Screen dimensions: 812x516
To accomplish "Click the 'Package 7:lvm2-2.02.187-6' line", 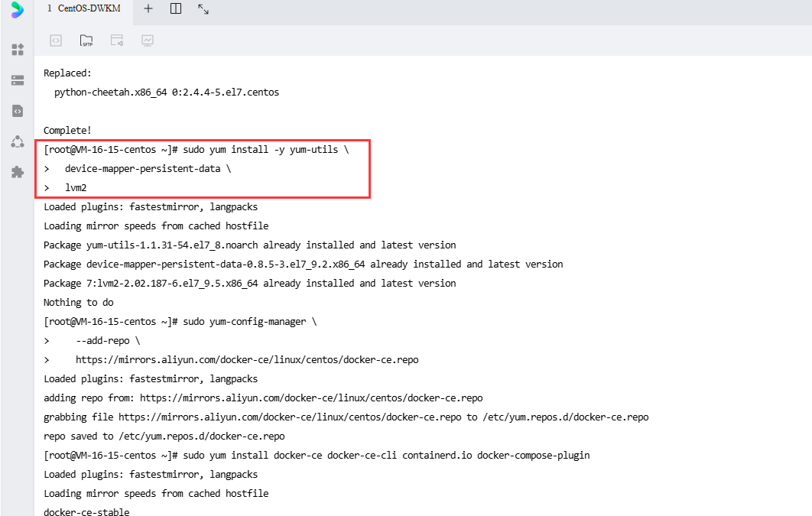I will 249,283.
